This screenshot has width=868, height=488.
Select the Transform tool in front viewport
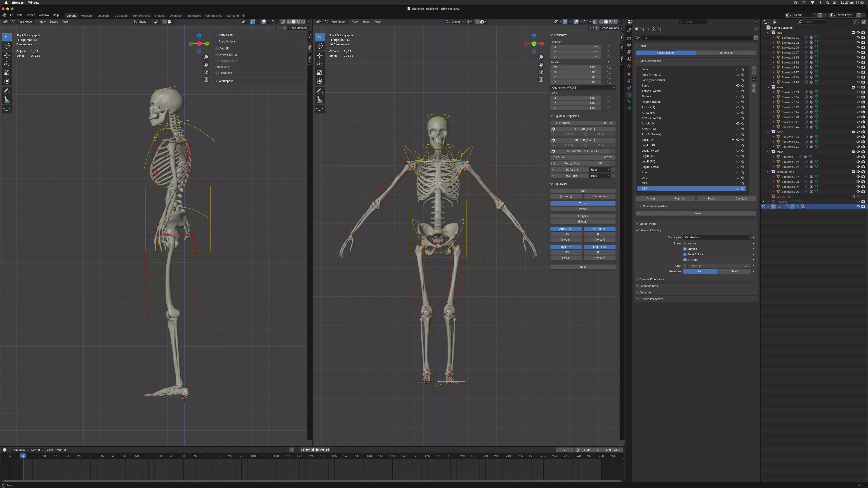pos(319,81)
